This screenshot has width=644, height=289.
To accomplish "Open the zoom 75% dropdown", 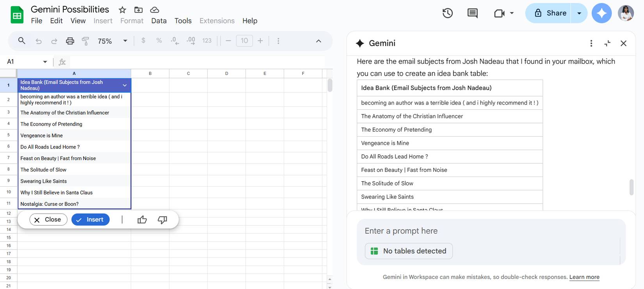I will coord(125,41).
